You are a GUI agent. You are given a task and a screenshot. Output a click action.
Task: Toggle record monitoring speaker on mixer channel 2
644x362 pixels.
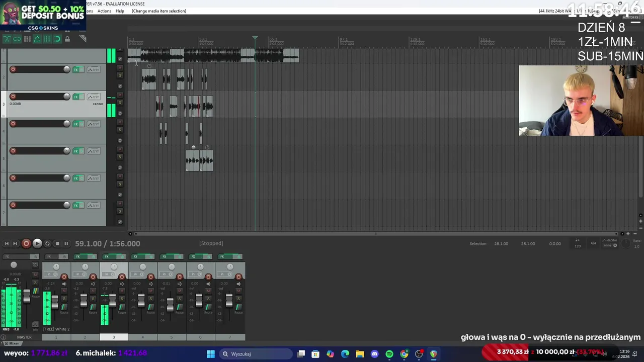click(93, 284)
